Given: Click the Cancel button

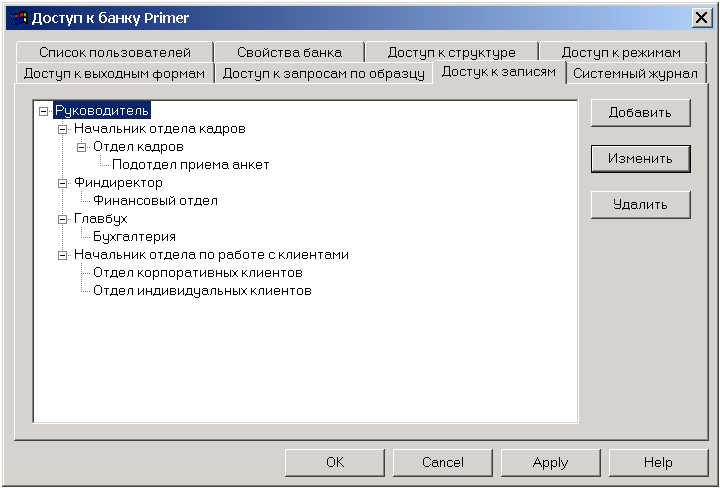Looking at the screenshot, I should pyautogui.click(x=443, y=462).
